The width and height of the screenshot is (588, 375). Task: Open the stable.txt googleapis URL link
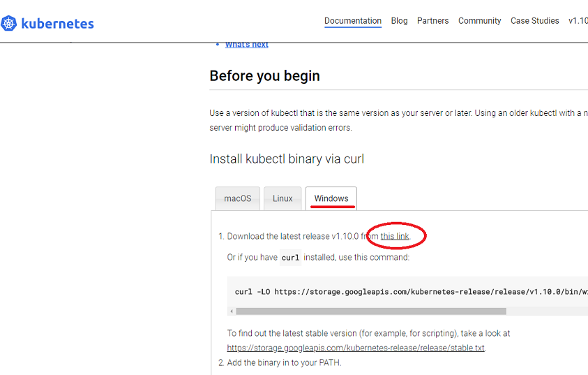pyautogui.click(x=356, y=348)
